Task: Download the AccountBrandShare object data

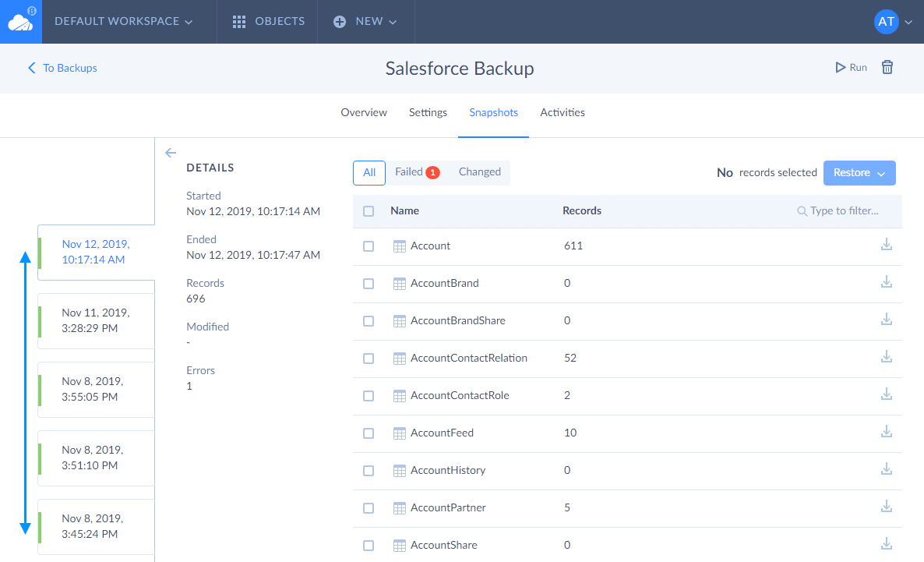Action: [x=887, y=319]
